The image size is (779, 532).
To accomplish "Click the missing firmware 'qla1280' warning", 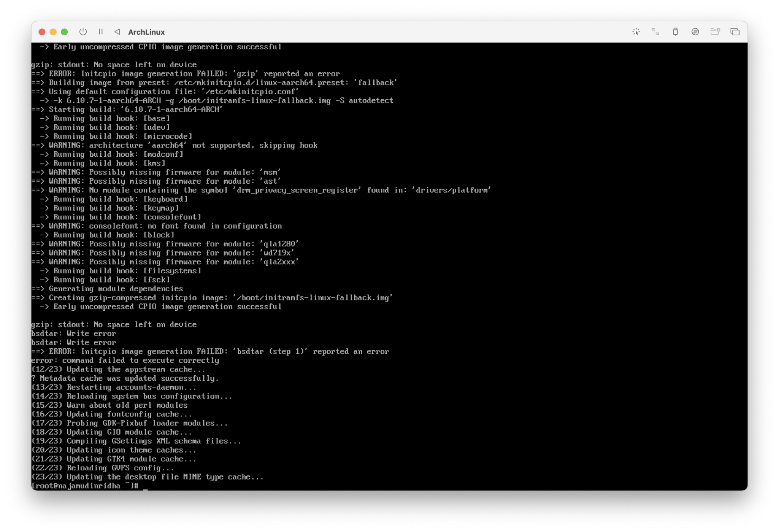I will pos(165,244).
